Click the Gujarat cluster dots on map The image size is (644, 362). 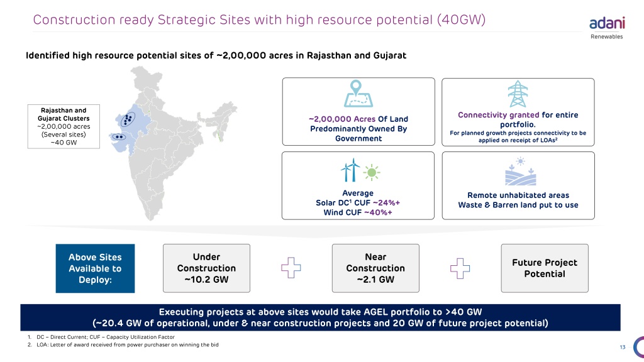[x=119, y=136]
